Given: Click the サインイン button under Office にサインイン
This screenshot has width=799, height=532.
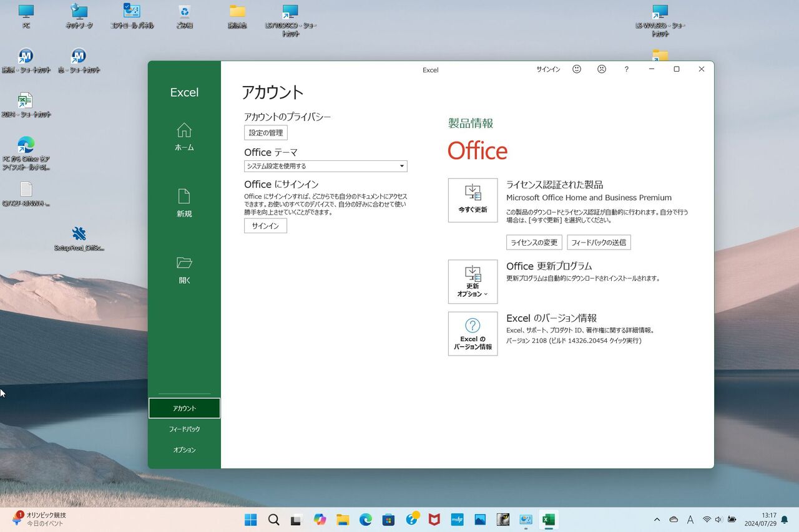Looking at the screenshot, I should (265, 226).
